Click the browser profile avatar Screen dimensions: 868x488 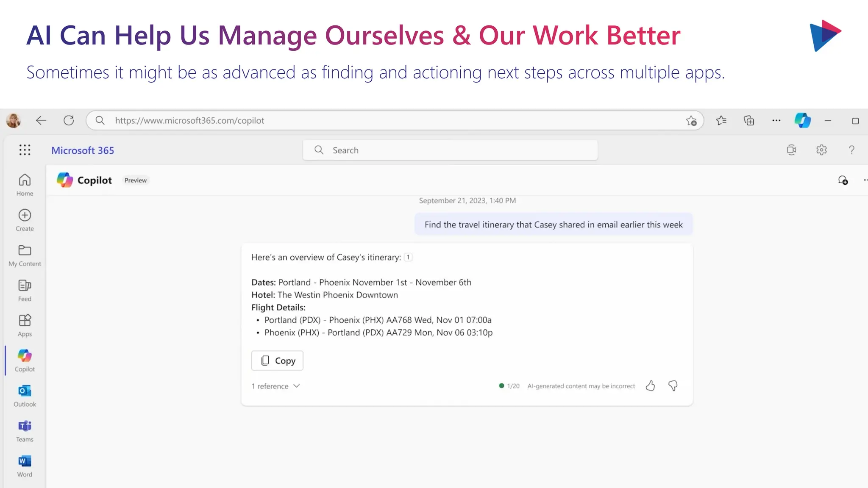[14, 120]
